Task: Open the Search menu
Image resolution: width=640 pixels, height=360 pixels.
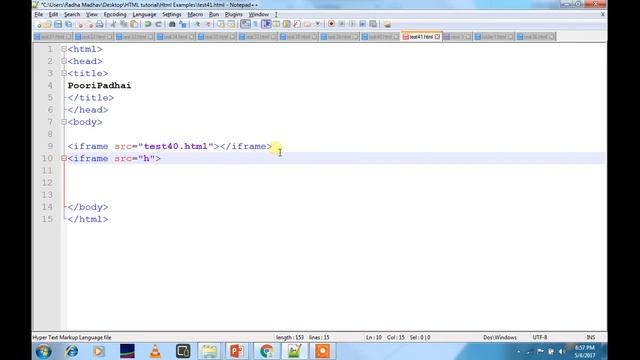Action: point(72,14)
